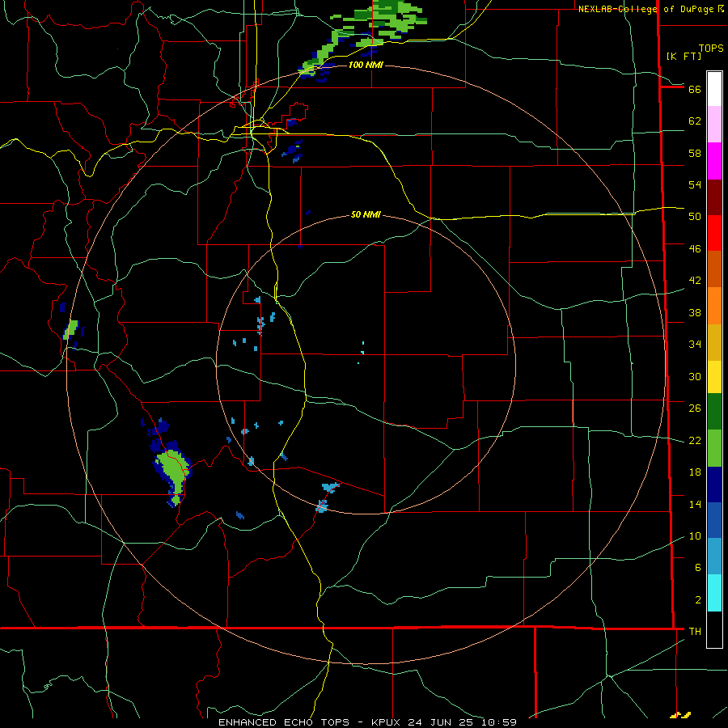The width and height of the screenshot is (728, 728).
Task: Click the 58 legend value
Action: pos(695,153)
